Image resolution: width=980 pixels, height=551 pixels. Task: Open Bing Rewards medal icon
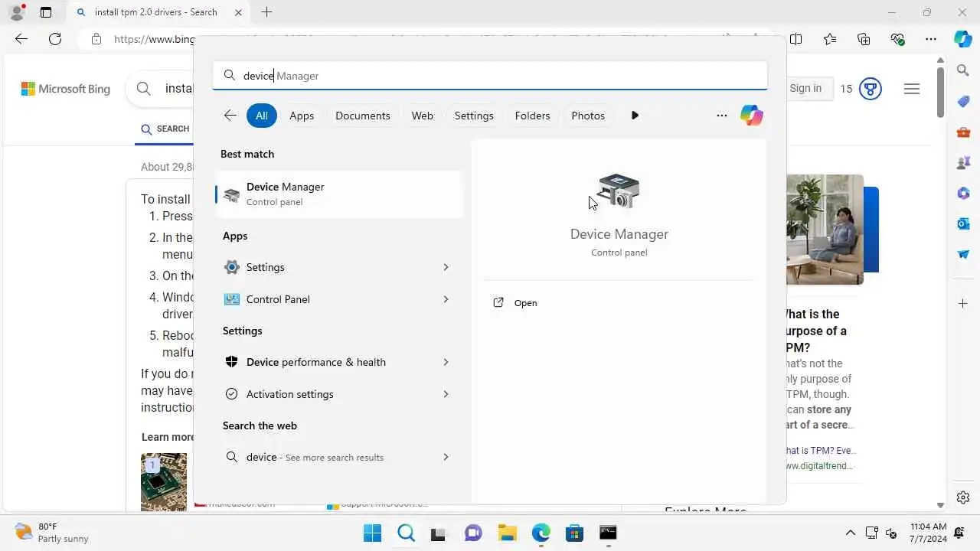tap(870, 89)
